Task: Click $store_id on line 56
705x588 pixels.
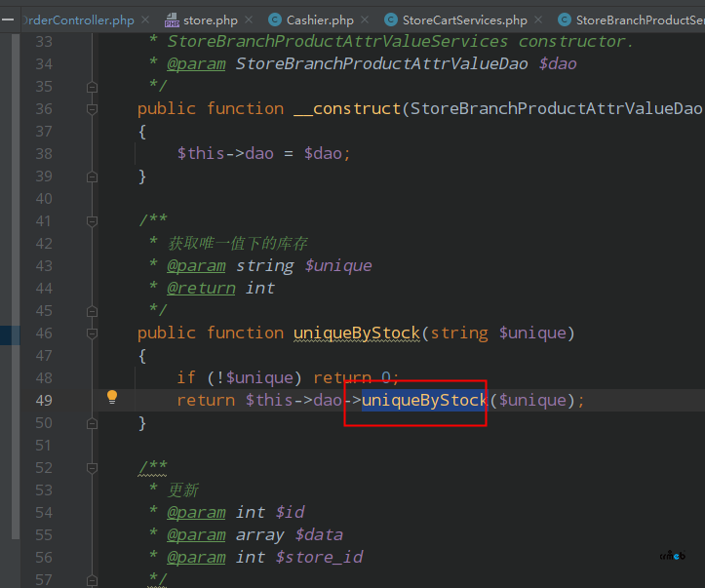Action: click(x=319, y=558)
